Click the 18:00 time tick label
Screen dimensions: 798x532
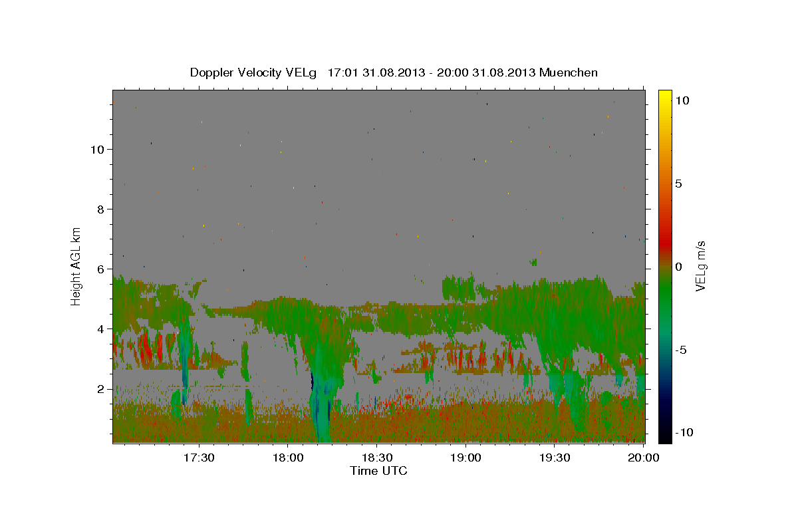[x=288, y=458]
